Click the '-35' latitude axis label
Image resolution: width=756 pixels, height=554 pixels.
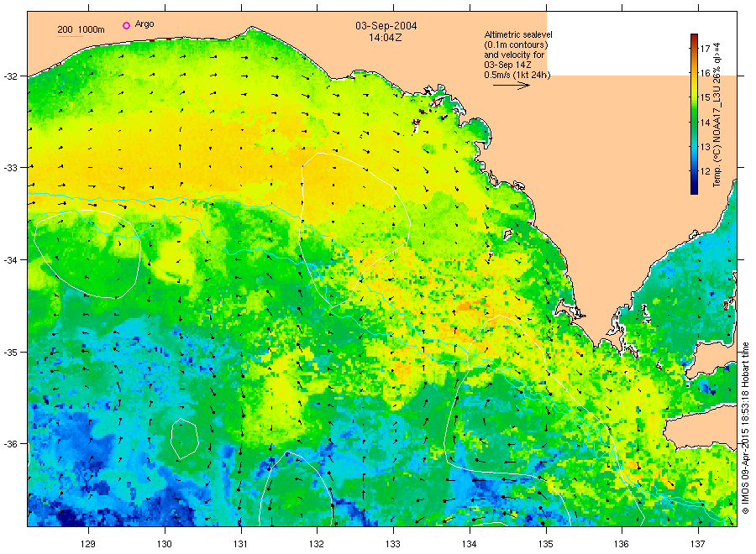tap(10, 353)
